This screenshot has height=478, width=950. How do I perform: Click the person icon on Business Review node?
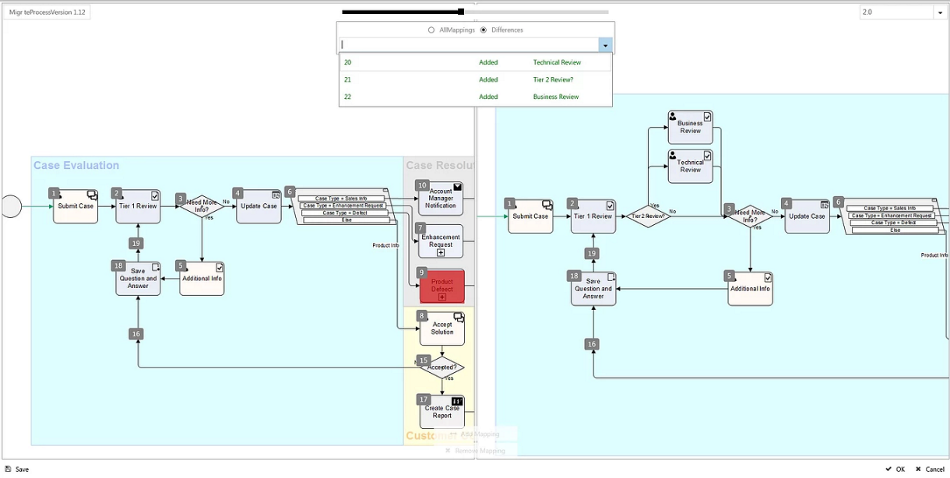(673, 116)
